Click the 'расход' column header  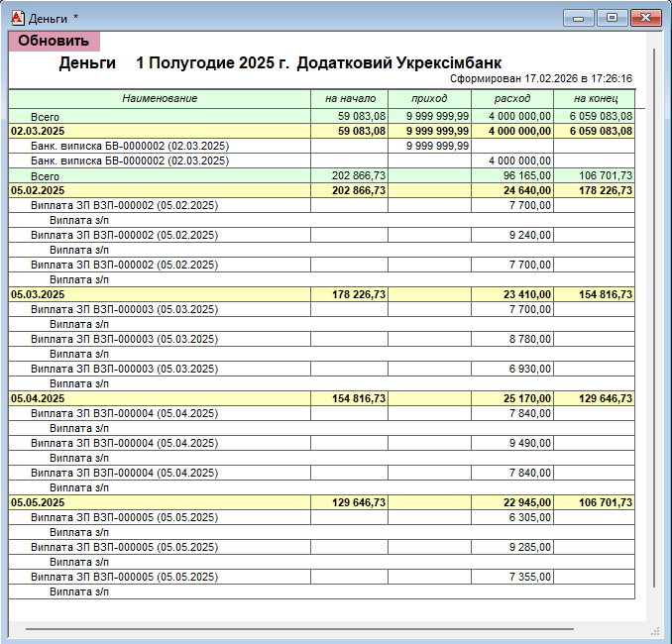pyautogui.click(x=512, y=98)
